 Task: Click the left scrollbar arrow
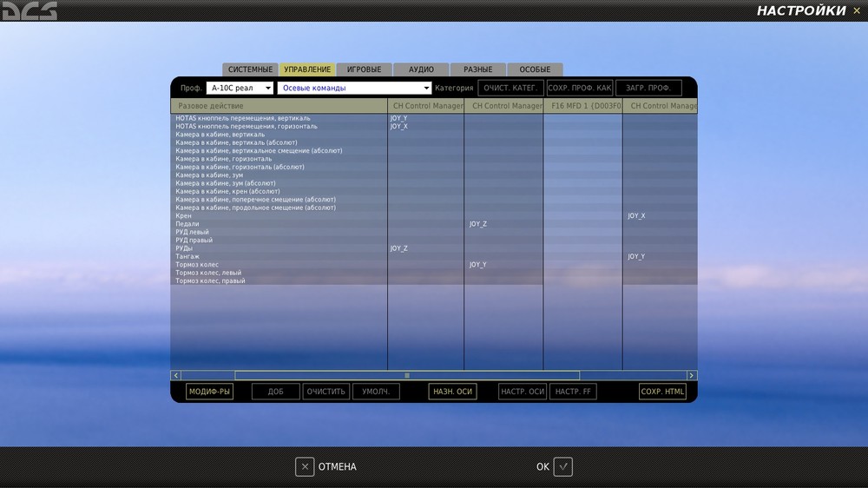coord(176,375)
